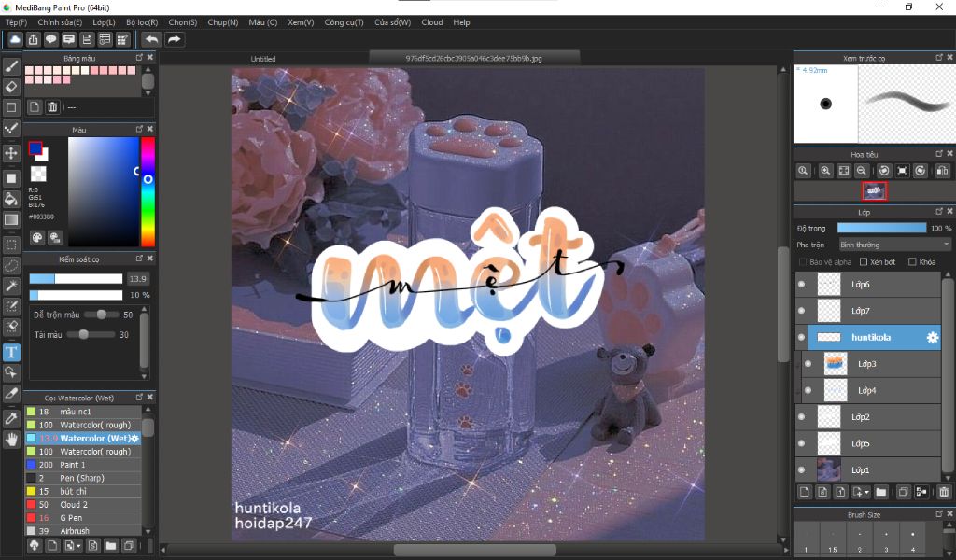This screenshot has width=956, height=560.
Task: Select the Dot/line brush tool
Action: pos(11,128)
